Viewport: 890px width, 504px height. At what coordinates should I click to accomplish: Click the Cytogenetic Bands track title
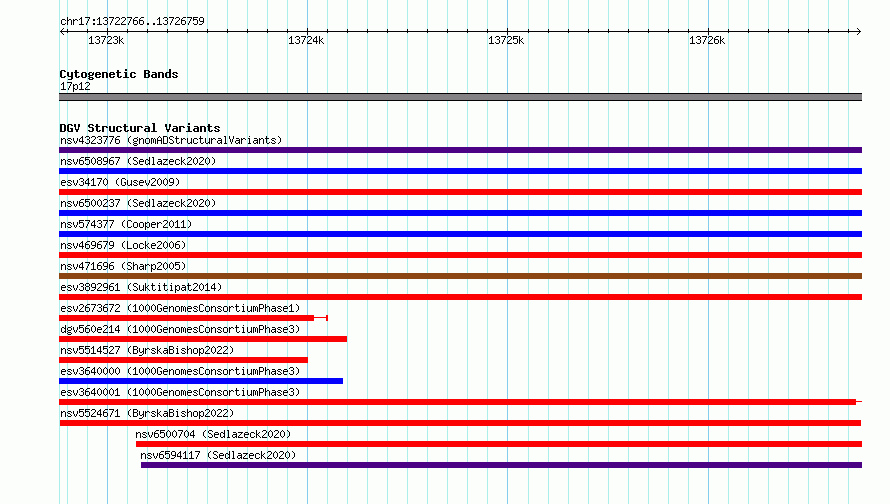pyautogui.click(x=119, y=74)
